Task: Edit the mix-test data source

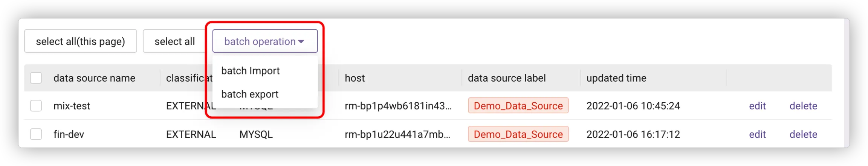Action: click(x=757, y=106)
